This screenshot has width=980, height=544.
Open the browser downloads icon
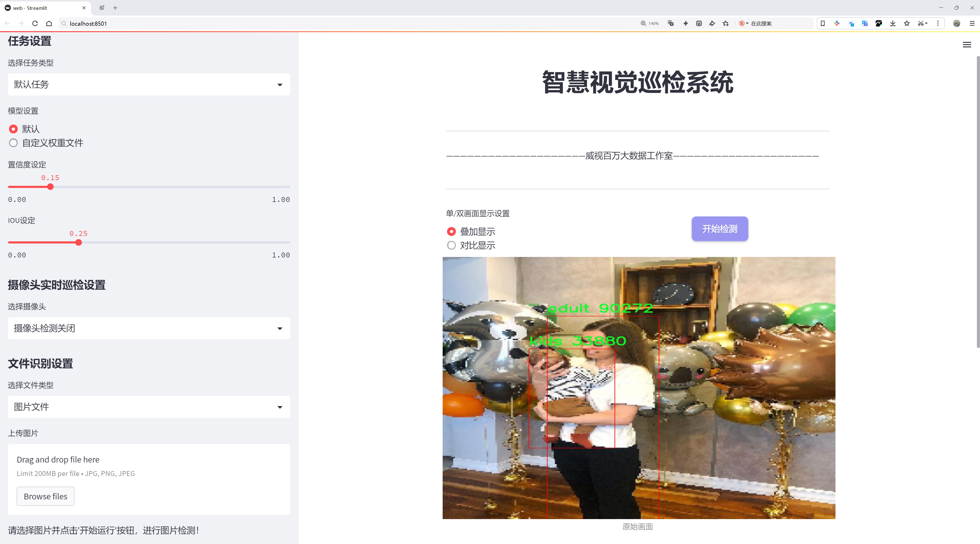[x=893, y=23]
